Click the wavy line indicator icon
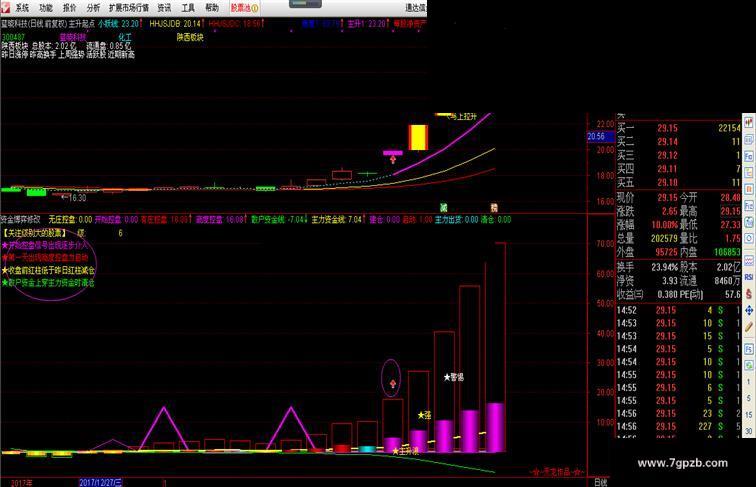 (x=749, y=261)
